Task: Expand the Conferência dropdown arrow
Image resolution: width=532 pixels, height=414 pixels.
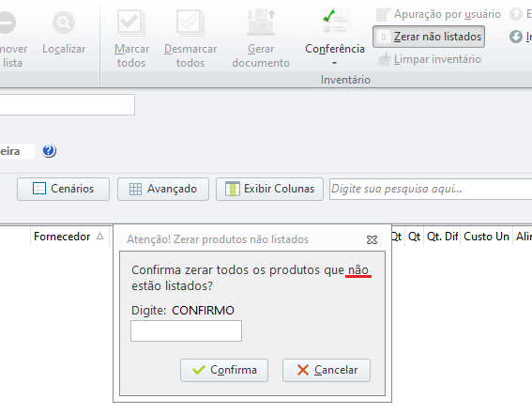Action: pos(335,63)
